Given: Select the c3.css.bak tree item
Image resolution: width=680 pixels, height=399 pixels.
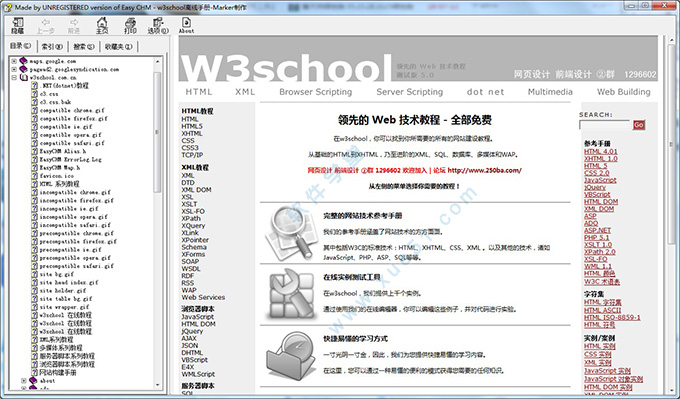Looking at the screenshot, I should click(55, 102).
